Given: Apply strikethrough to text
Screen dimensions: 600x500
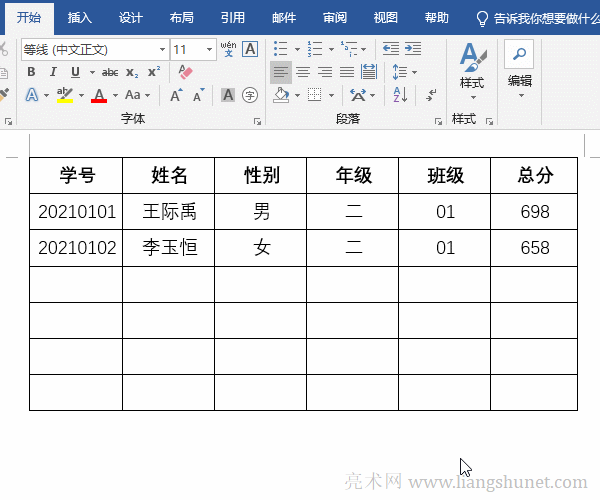Looking at the screenshot, I should [110, 72].
